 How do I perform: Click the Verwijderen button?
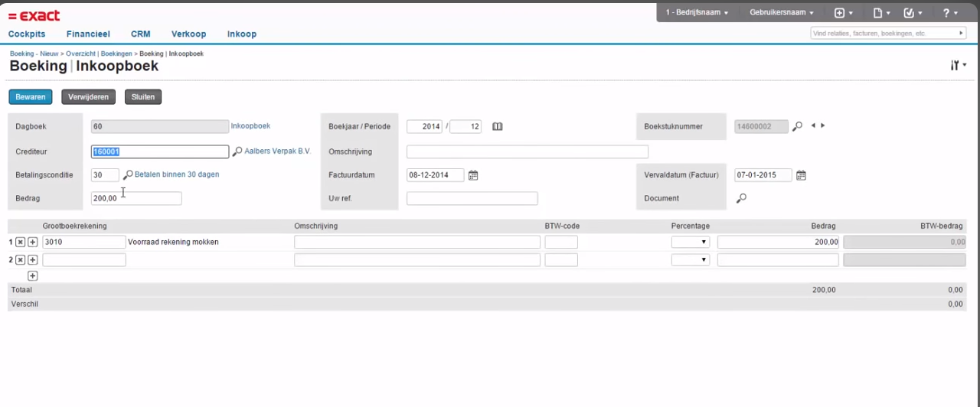(89, 97)
